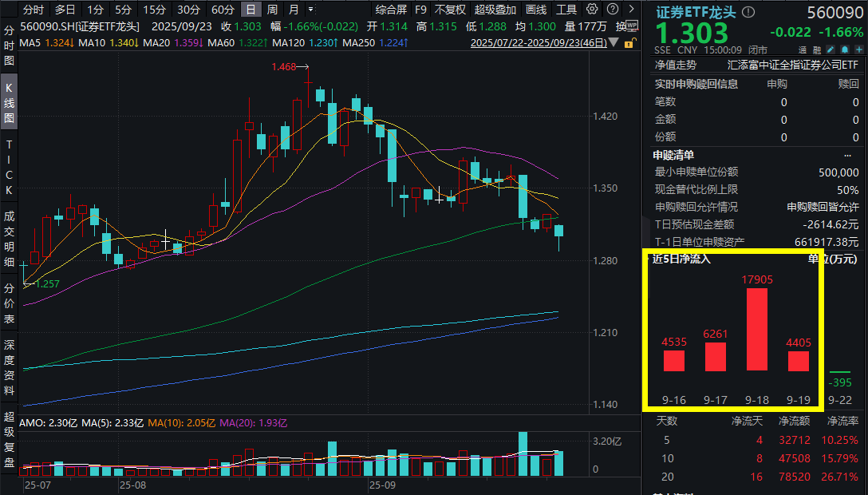868x495 pixels.
Task: Click the 9-18 net inflow bar
Action: tap(756, 329)
